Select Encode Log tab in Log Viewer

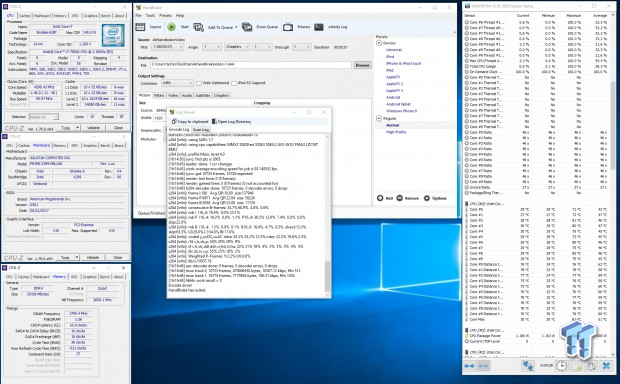pos(179,129)
